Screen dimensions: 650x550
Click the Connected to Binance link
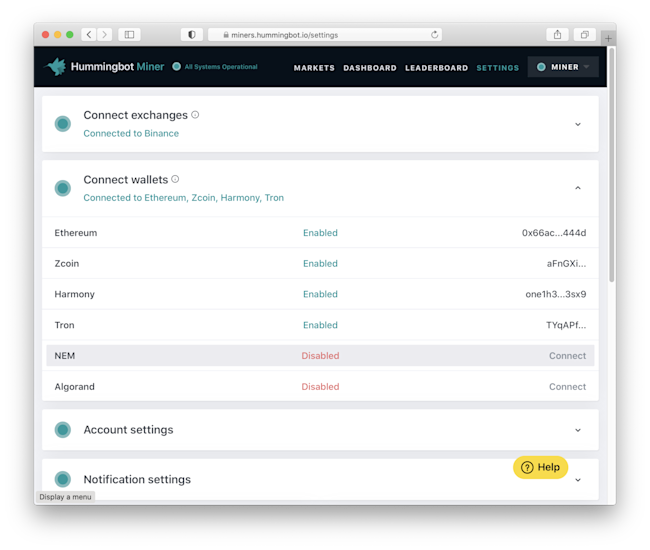pyautogui.click(x=131, y=133)
